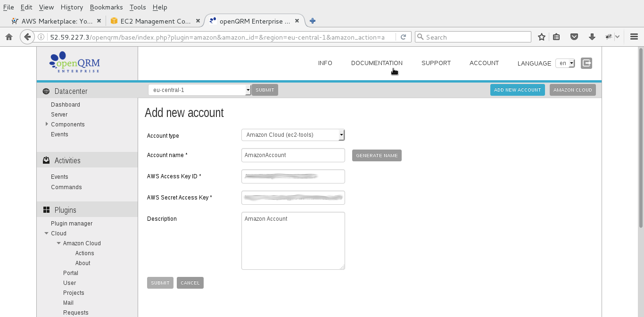Open the Firefox hamburger menu
Image resolution: width=644 pixels, height=317 pixels.
(x=634, y=37)
